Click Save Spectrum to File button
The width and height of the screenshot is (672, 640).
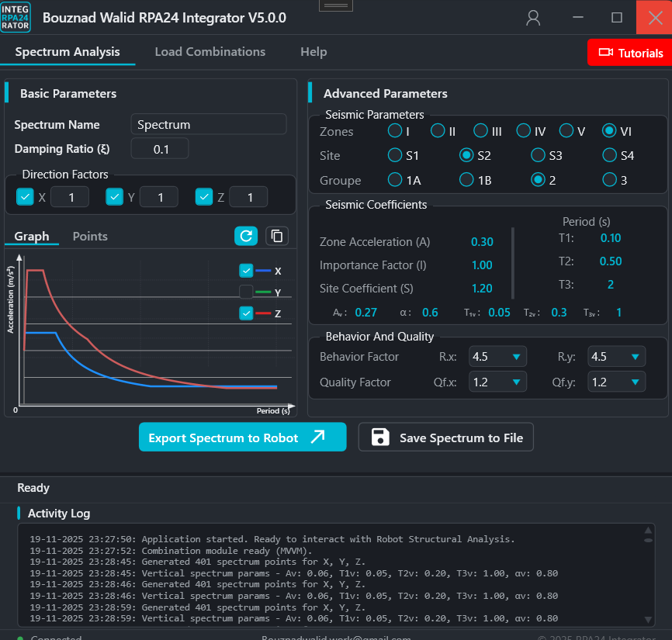(x=445, y=438)
